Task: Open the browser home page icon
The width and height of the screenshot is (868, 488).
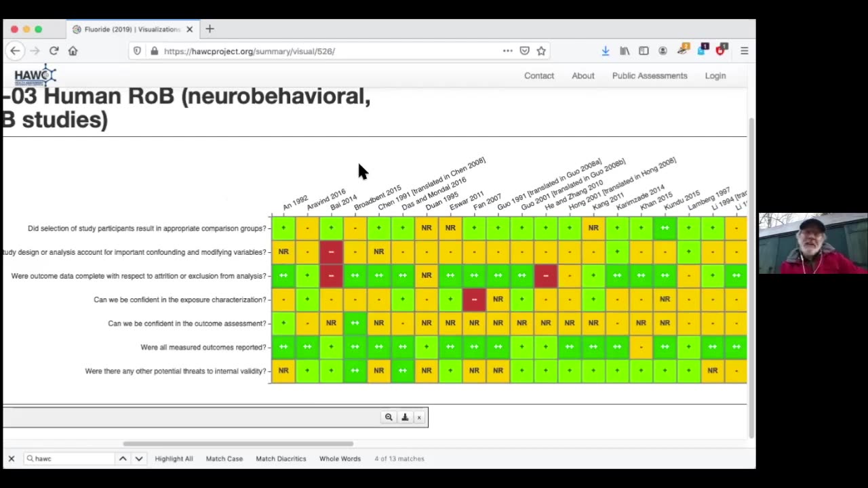Action: click(x=73, y=51)
